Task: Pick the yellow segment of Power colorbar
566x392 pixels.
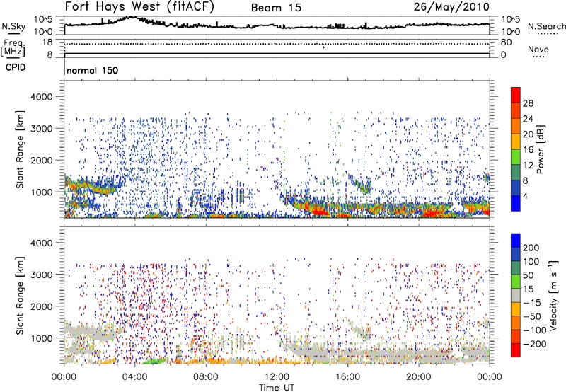Action: [516, 142]
